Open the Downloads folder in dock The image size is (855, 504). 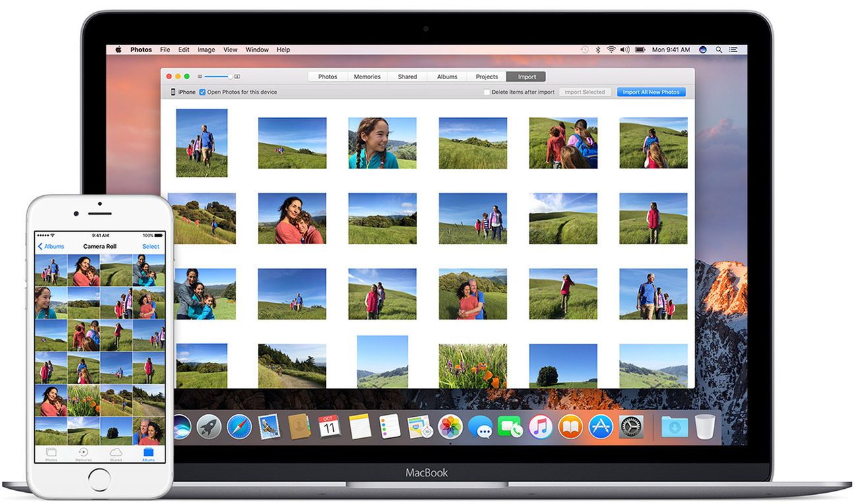pyautogui.click(x=674, y=427)
